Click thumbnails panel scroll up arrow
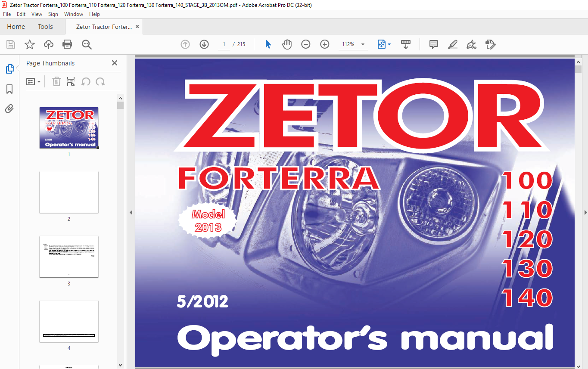This screenshot has height=369, width=588. pos(121,98)
